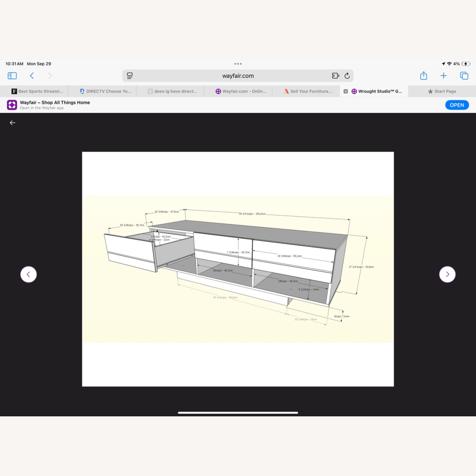Close the Wrought Studio tab
Screen dimensions: 476x476
346,91
